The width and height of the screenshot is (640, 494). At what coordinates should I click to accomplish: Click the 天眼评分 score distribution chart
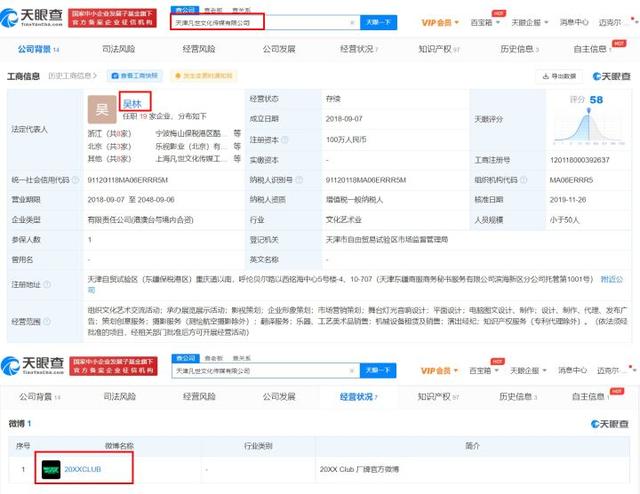pos(589,127)
